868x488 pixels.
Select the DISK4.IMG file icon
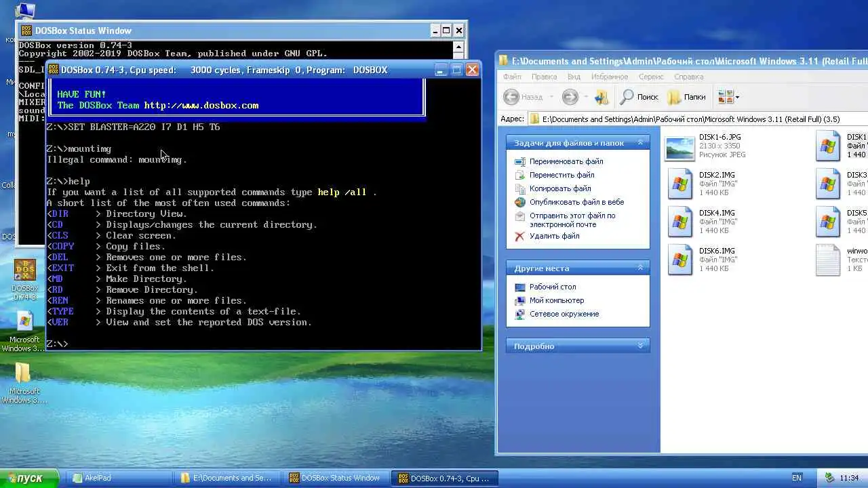pos(679,223)
